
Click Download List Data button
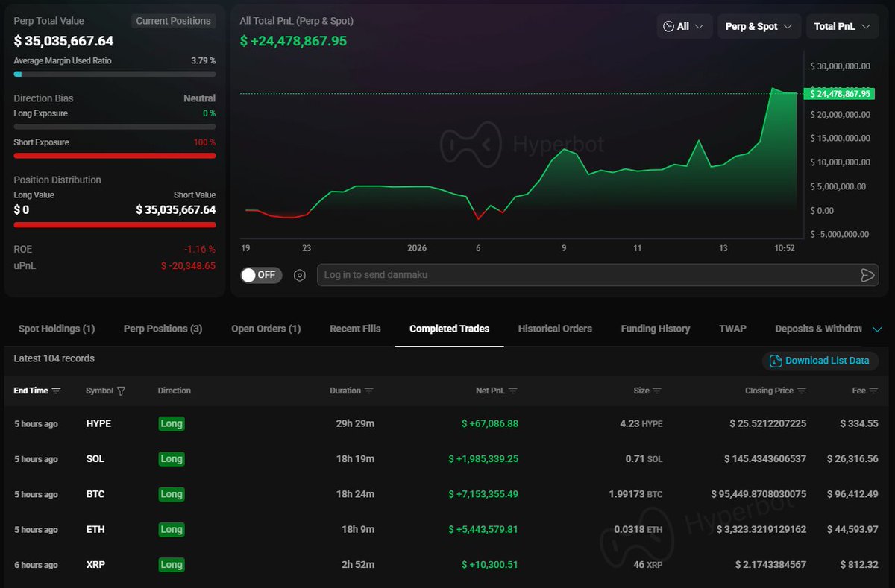pos(820,361)
